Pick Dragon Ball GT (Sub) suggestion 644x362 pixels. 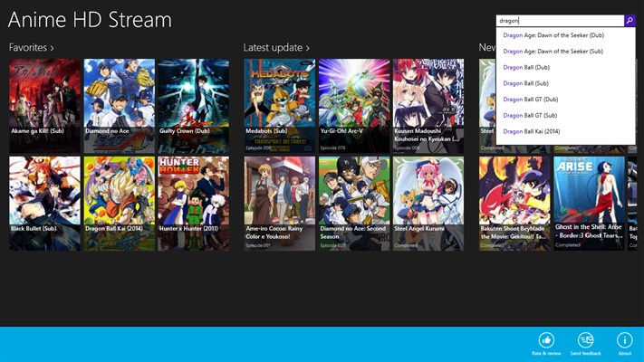(565, 115)
